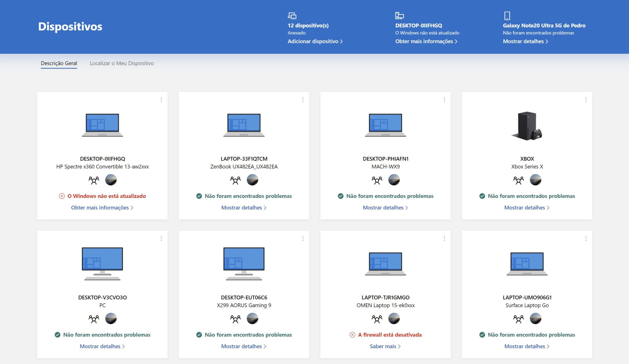The image size is (629, 364).
Task: Open the Localizar o Meu Dispositivo tab
Action: [122, 63]
